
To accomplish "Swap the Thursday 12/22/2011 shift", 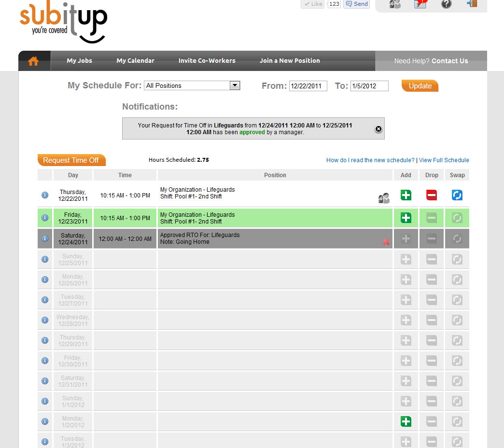I will click(457, 195).
